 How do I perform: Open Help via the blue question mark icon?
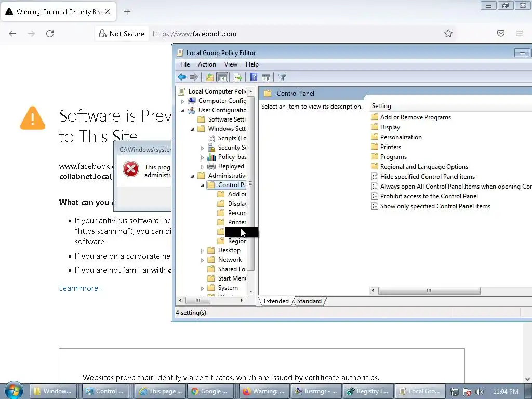[x=254, y=77]
